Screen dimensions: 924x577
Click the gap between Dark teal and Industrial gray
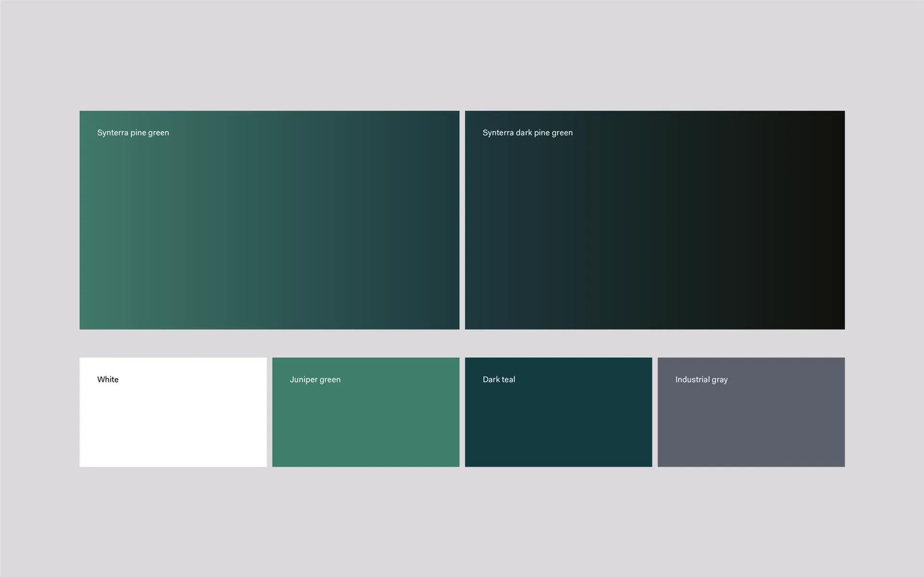[x=655, y=412]
